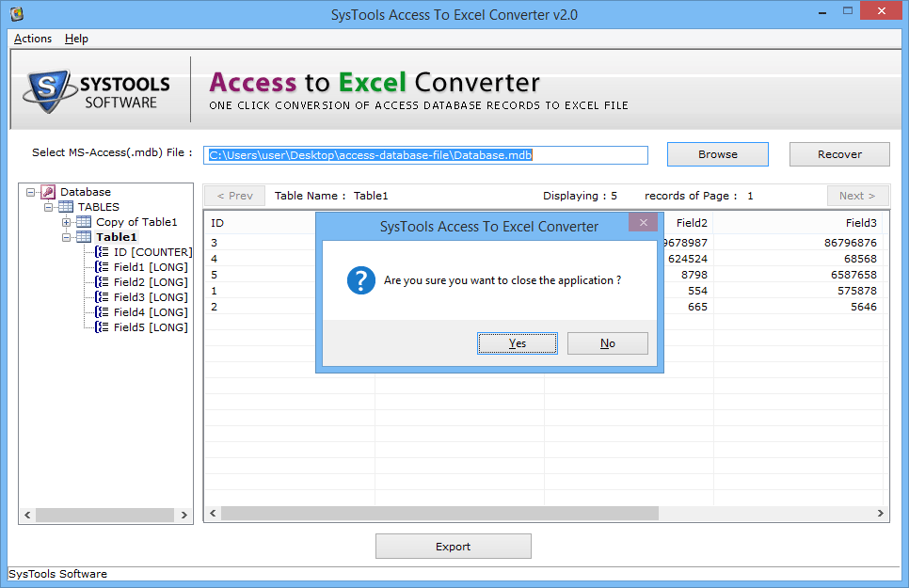Click the Field3 cell value 5646

864,307
